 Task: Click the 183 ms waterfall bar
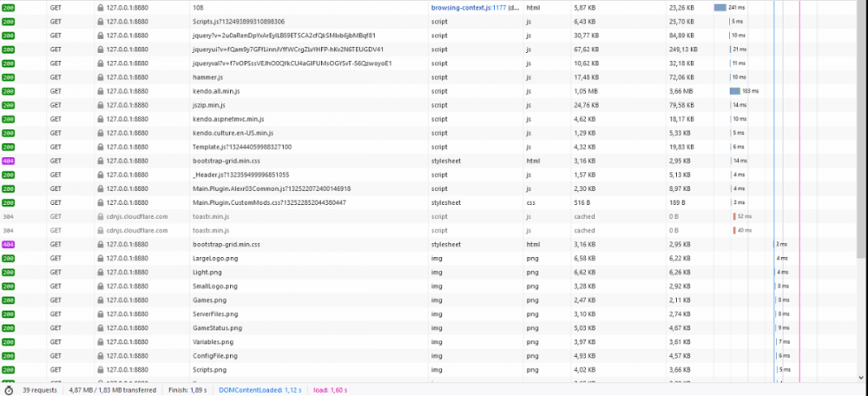point(734,90)
